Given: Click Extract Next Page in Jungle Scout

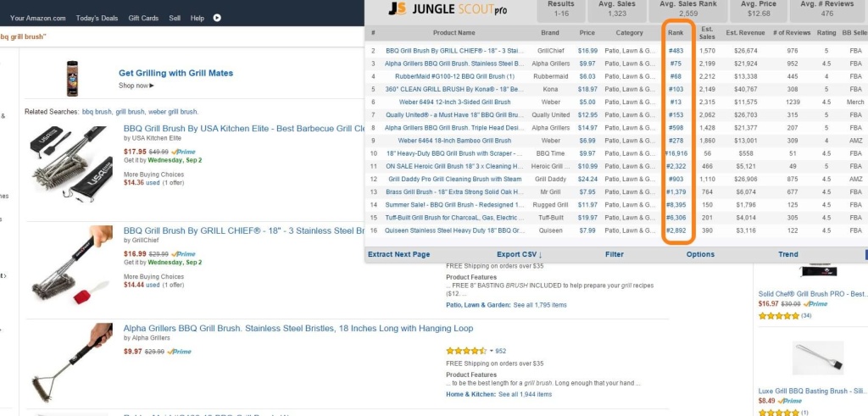Looking at the screenshot, I should click(398, 254).
